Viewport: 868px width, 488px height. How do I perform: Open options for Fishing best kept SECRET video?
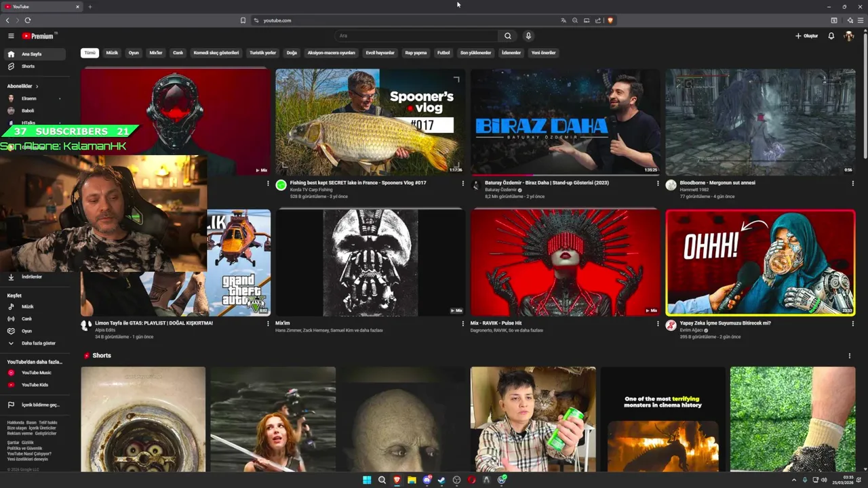[463, 183]
